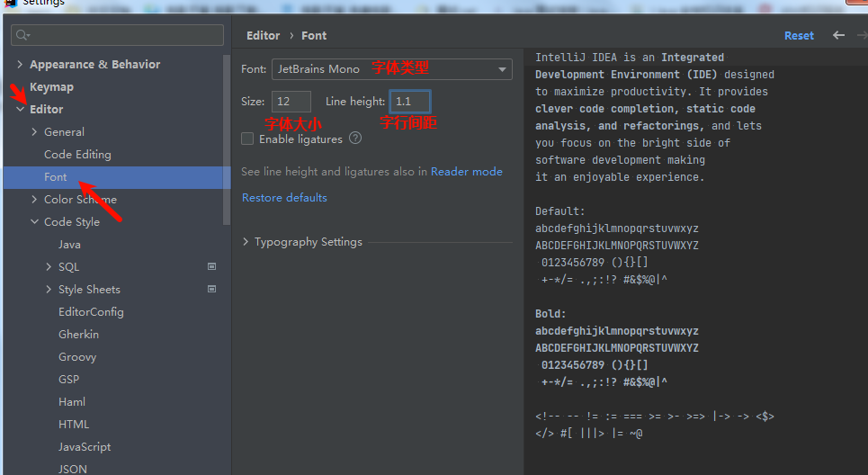Expand Appearance & Behavior section
Image resolution: width=868 pixels, height=475 pixels.
coord(20,64)
